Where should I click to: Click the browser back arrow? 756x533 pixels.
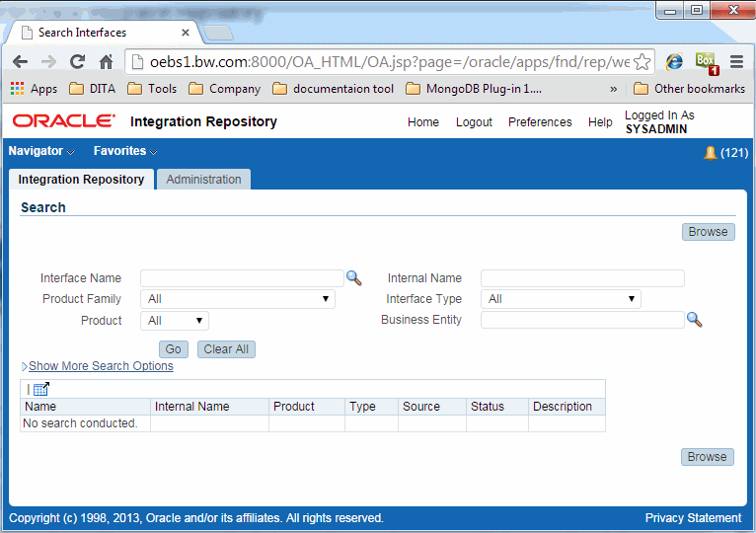tap(20, 62)
